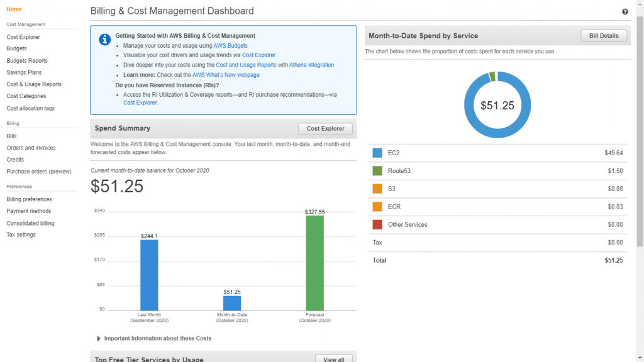This screenshot has width=644, height=362.
Task: Open the Bills page in sidebar
Action: click(x=11, y=136)
